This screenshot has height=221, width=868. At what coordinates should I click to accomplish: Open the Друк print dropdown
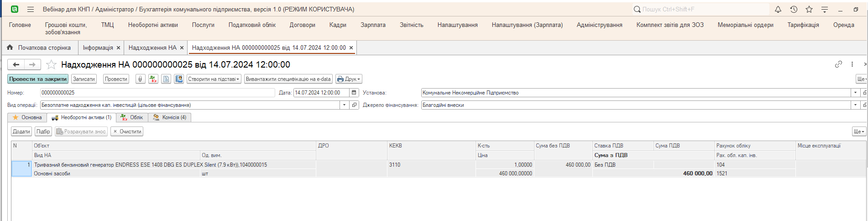[349, 79]
